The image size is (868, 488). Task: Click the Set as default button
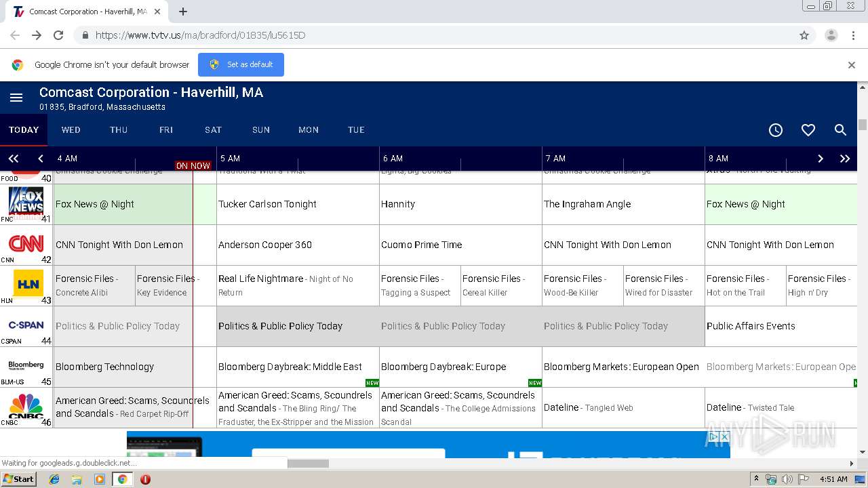[241, 64]
